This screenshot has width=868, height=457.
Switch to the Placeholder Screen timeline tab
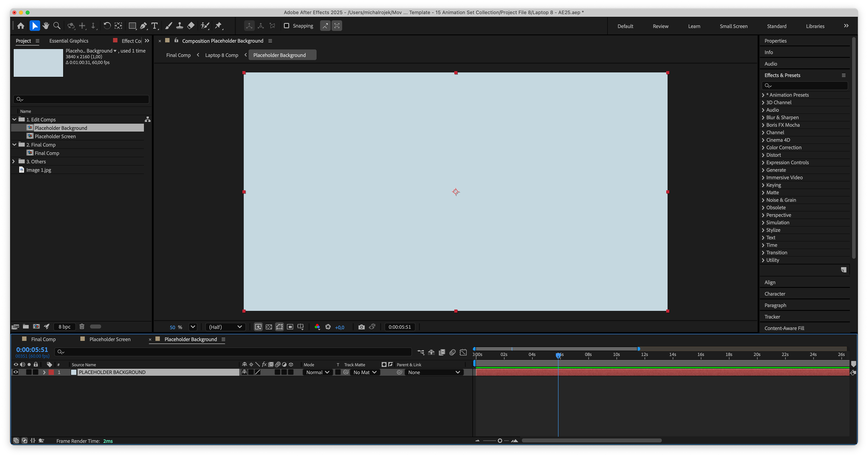[x=110, y=339]
